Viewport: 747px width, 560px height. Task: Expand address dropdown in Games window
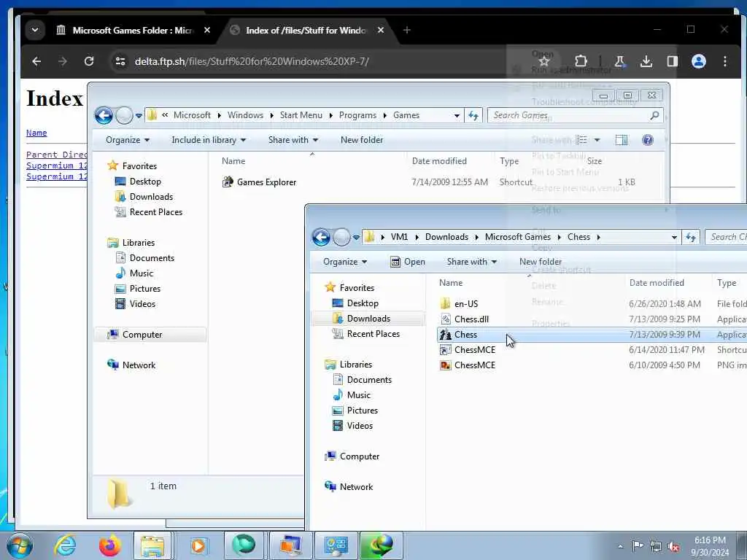[457, 115]
